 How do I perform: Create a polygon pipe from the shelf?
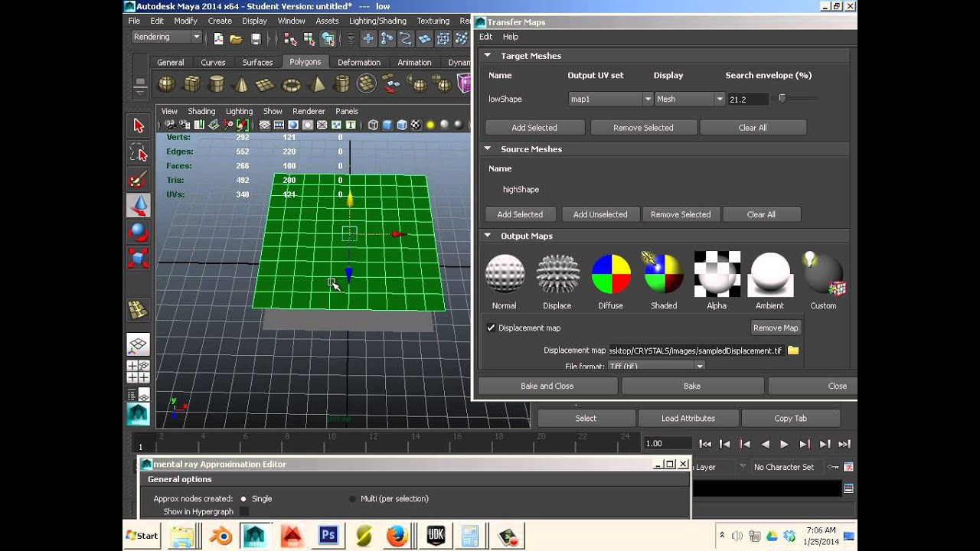[x=342, y=83]
